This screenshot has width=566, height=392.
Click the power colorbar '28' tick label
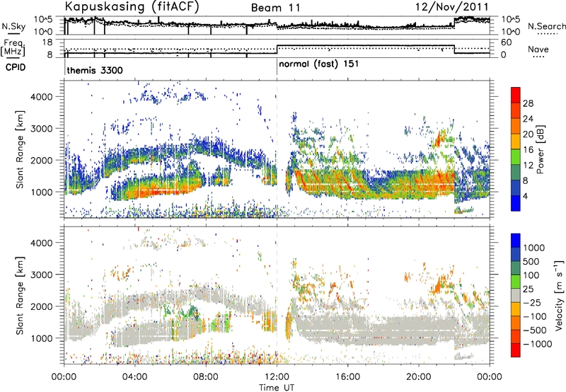(x=528, y=103)
